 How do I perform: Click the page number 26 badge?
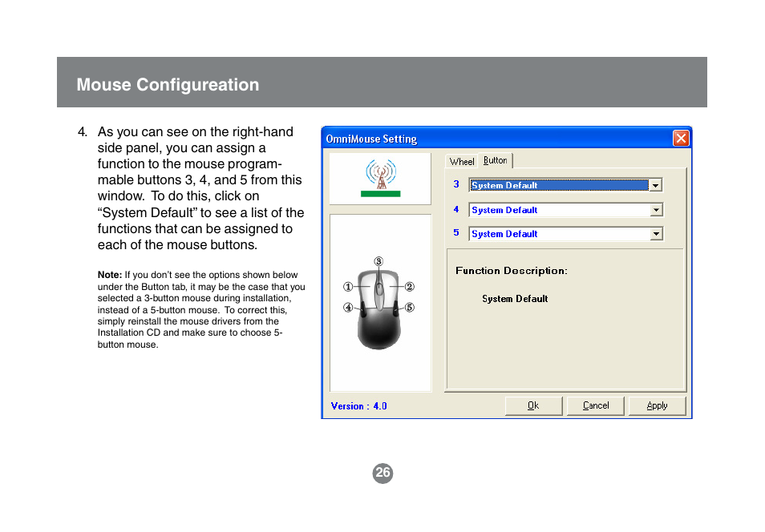(x=382, y=473)
